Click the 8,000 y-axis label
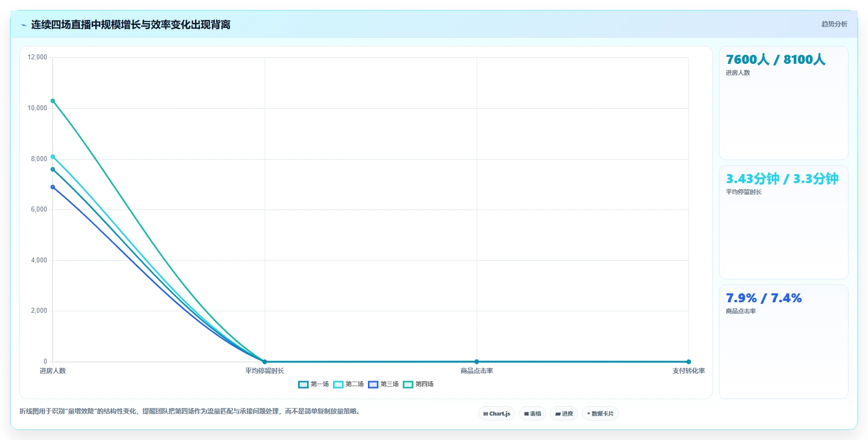The height and width of the screenshot is (440, 868). point(39,159)
